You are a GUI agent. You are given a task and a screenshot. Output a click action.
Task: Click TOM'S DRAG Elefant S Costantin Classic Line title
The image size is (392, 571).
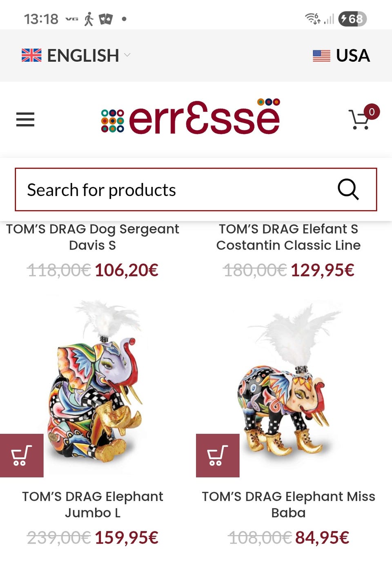point(289,237)
